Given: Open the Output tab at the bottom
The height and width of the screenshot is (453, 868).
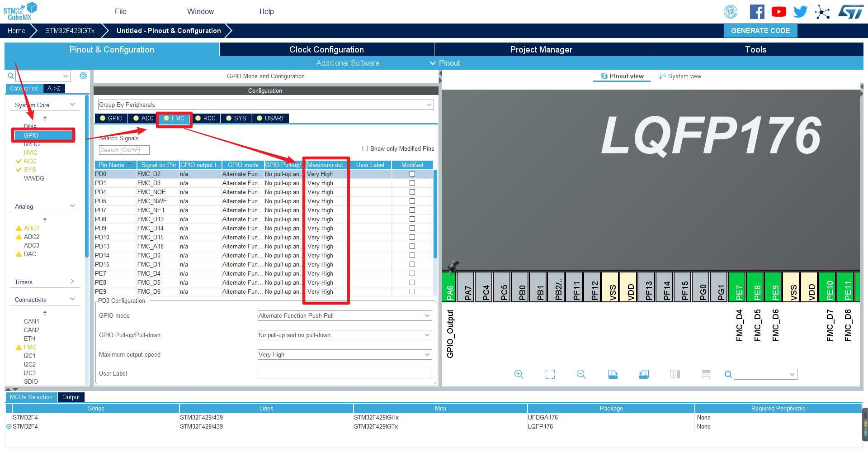Looking at the screenshot, I should tap(71, 397).
